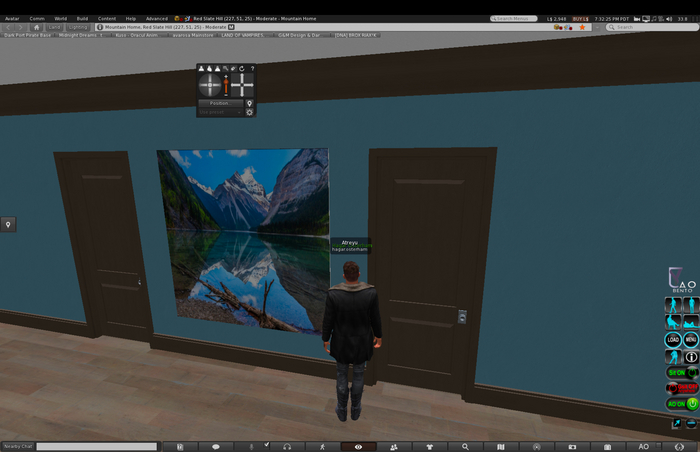Screen dimensions: 700x452
Task: Open the World menu
Action: [x=61, y=18]
